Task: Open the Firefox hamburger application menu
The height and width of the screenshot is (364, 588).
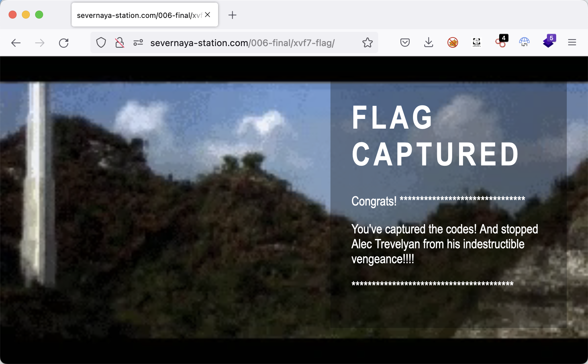Action: (x=572, y=42)
